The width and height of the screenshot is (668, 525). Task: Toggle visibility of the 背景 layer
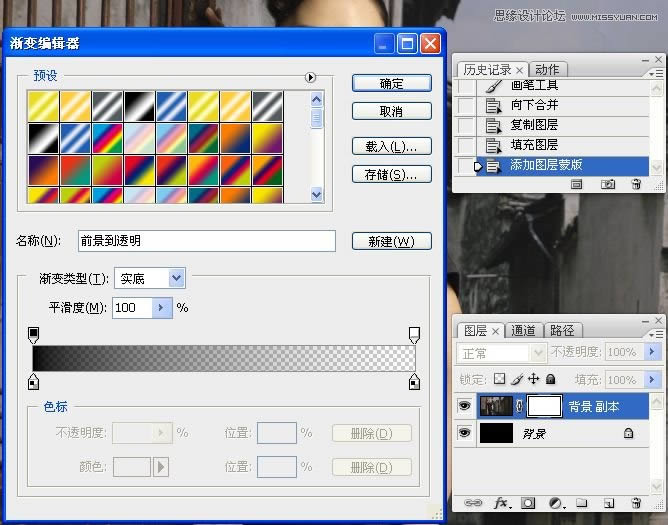(464, 433)
